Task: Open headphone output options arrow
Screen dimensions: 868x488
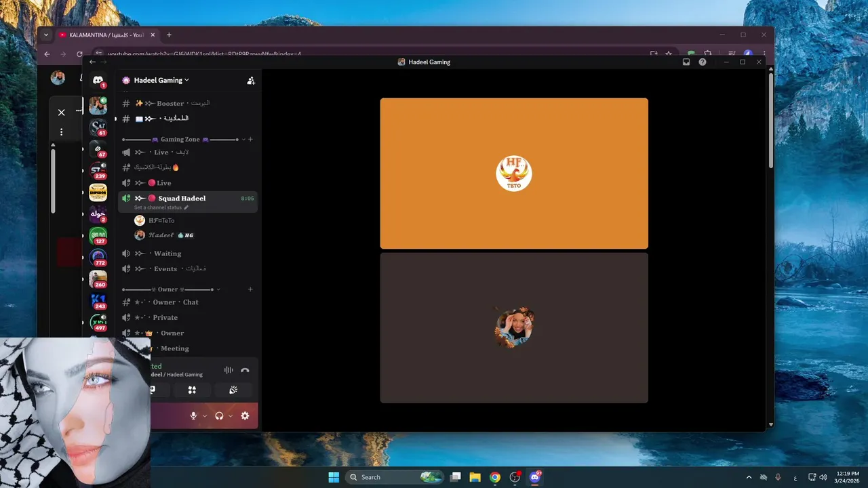Action: pyautogui.click(x=231, y=415)
